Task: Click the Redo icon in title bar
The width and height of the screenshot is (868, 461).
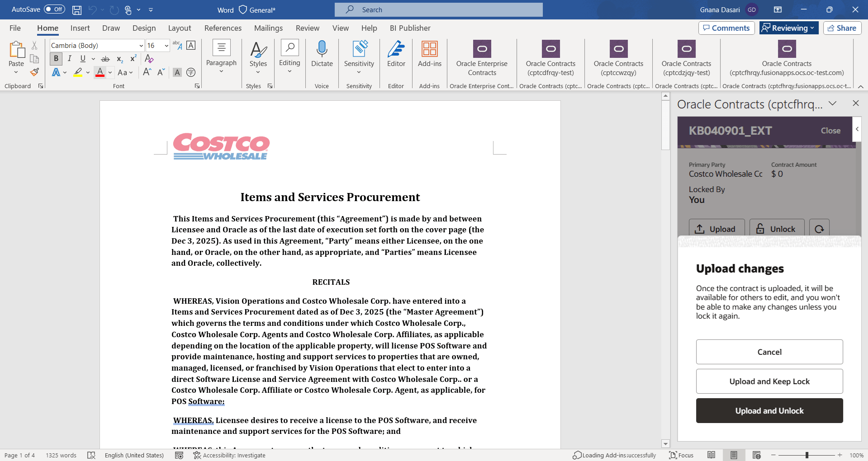Action: click(x=114, y=9)
